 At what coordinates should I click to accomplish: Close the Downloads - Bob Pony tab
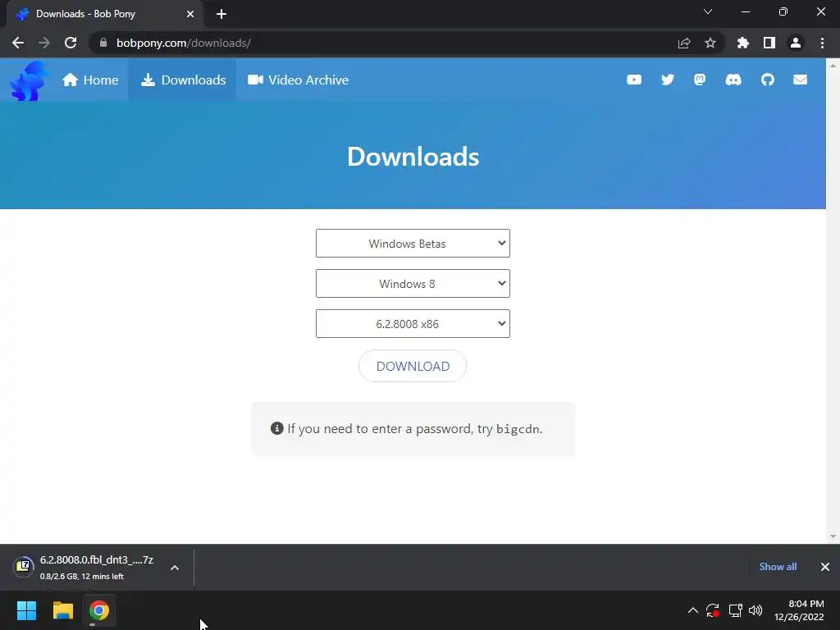click(x=190, y=14)
